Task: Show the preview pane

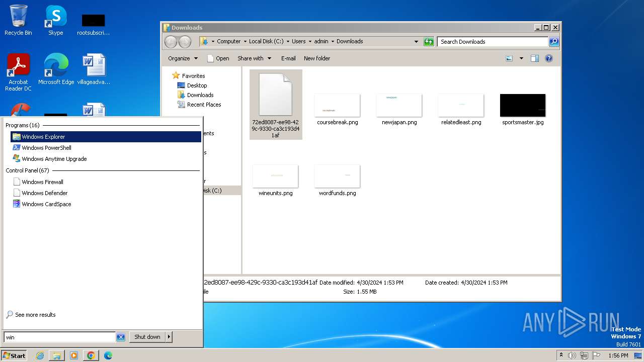Action: point(535,58)
